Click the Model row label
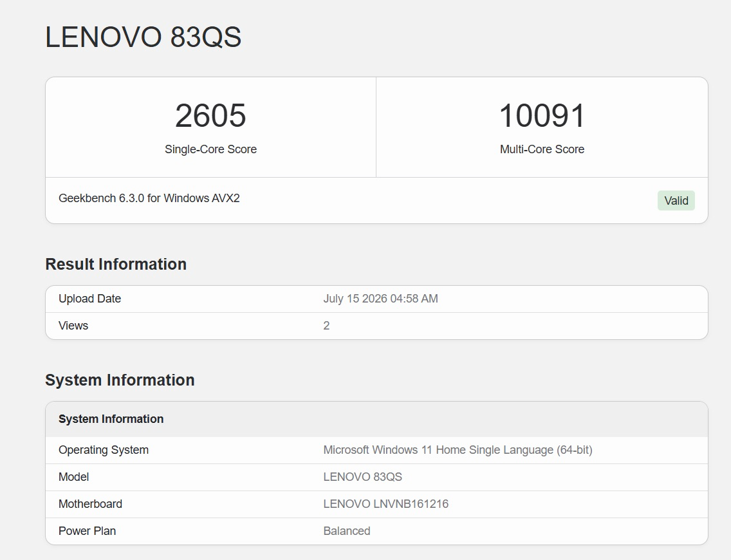Viewport: 731px width, 560px height. point(73,477)
